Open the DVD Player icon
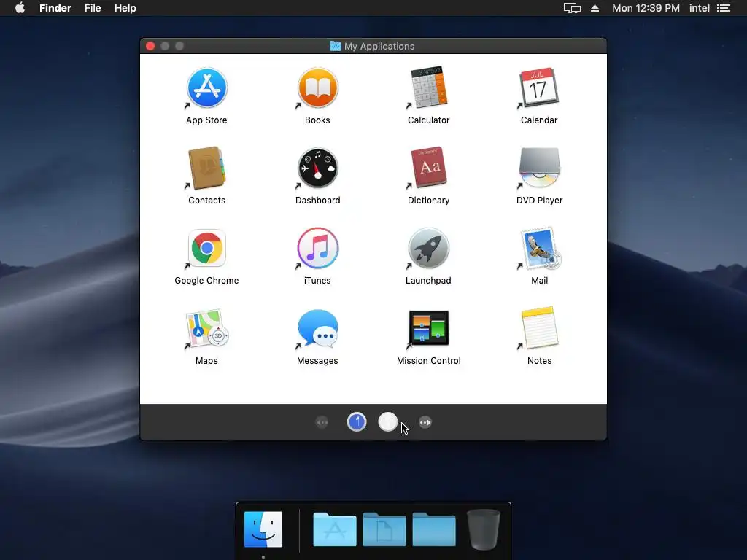Screen dimensions: 747x560 click(x=539, y=168)
